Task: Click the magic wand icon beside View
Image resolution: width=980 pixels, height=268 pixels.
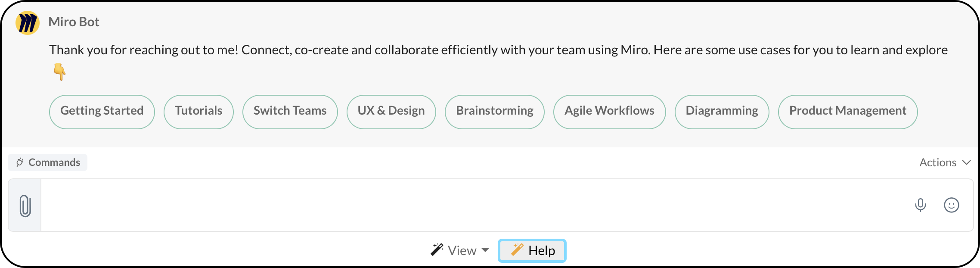Action: (437, 250)
